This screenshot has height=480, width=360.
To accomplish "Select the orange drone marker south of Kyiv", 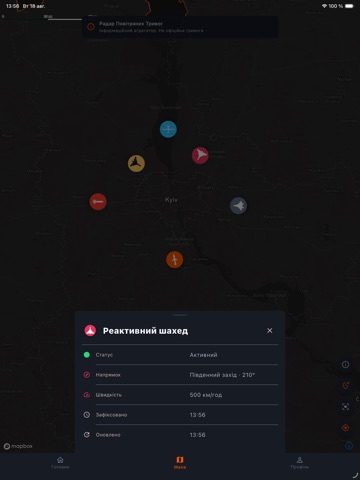I will 174,260.
